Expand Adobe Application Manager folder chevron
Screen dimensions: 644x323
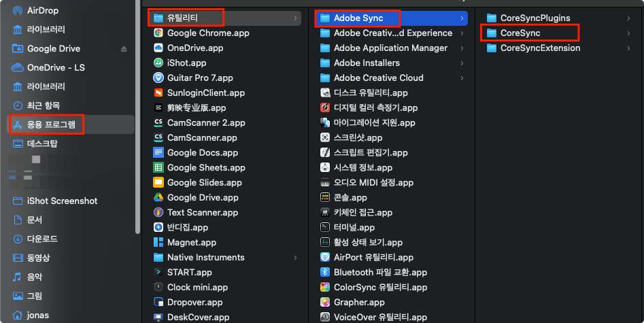[462, 48]
